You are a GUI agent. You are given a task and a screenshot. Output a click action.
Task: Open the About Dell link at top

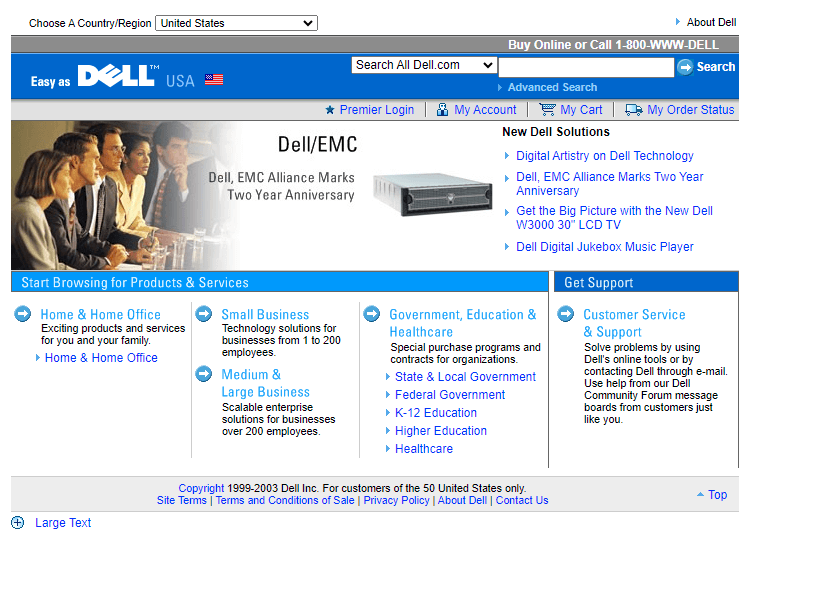click(x=711, y=22)
